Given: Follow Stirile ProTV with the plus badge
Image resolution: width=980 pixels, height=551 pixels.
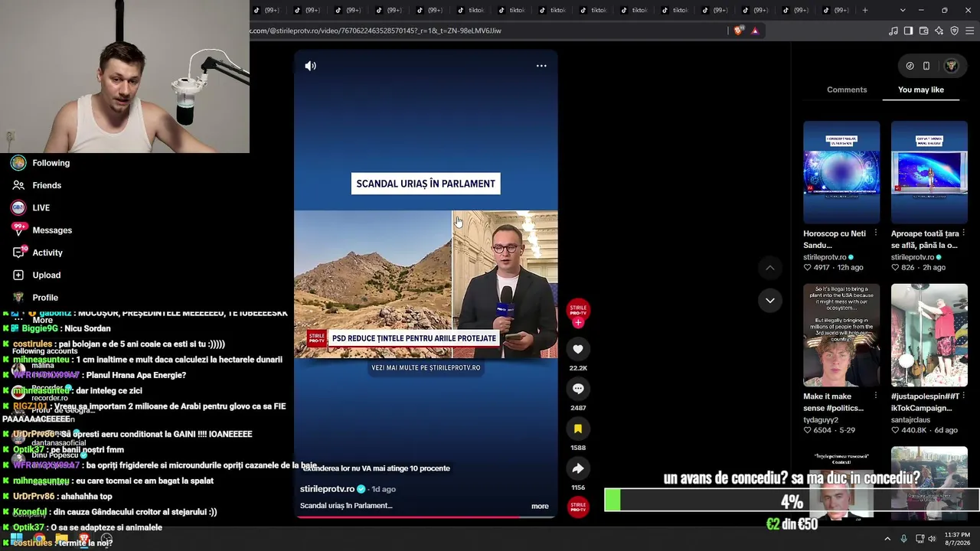Looking at the screenshot, I should pos(578,323).
